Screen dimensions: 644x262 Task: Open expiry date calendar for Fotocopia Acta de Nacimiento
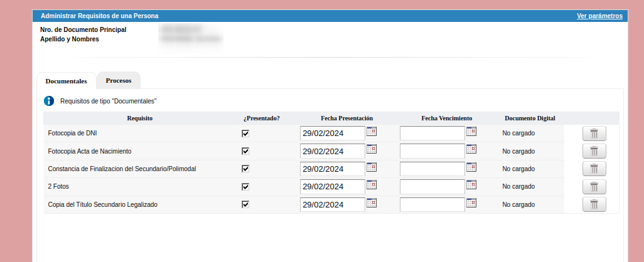(471, 149)
